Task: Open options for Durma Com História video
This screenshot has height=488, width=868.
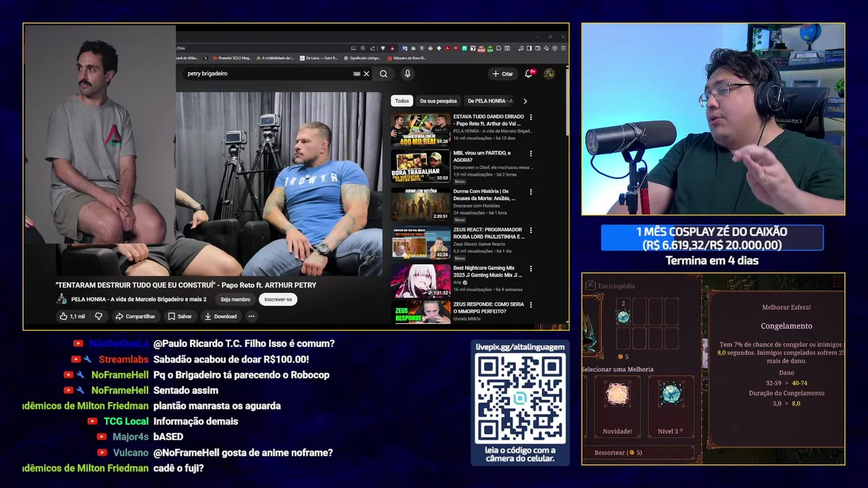Action: coord(530,192)
